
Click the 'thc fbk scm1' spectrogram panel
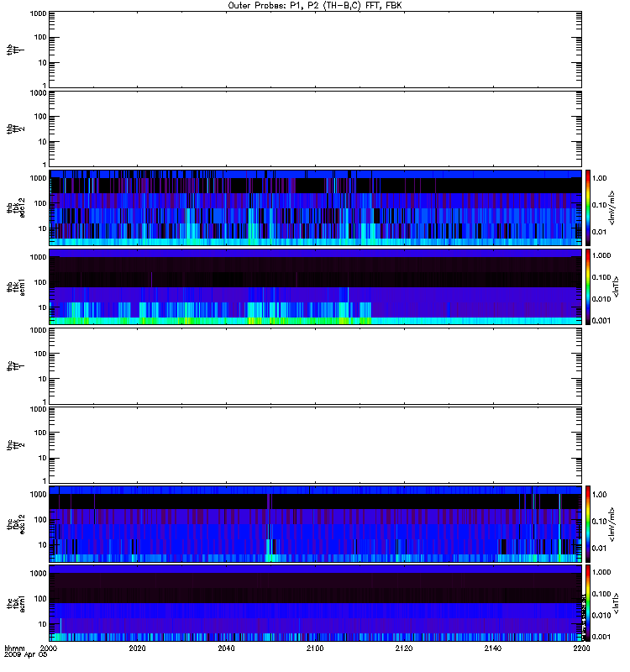[x=316, y=603]
